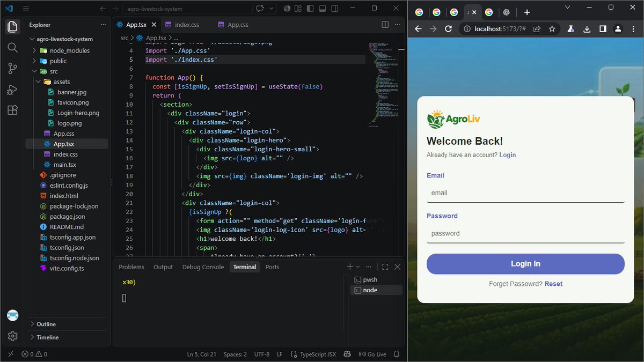This screenshot has height=362, width=644.
Task: Open the browser side panel icon
Action: (603, 29)
